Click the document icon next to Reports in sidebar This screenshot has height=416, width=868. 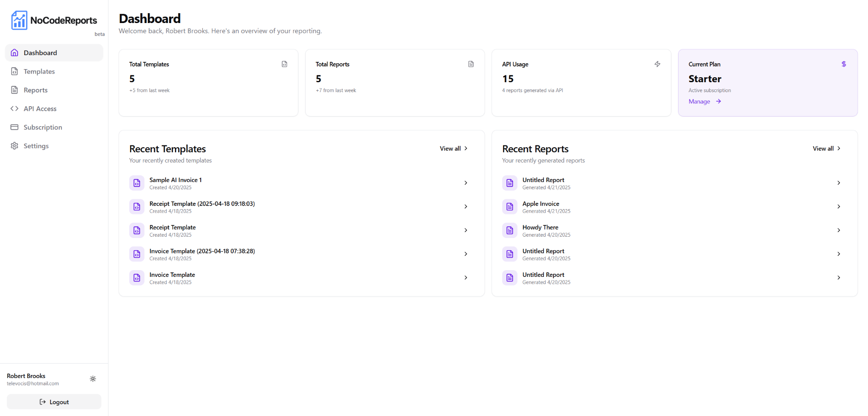(14, 90)
